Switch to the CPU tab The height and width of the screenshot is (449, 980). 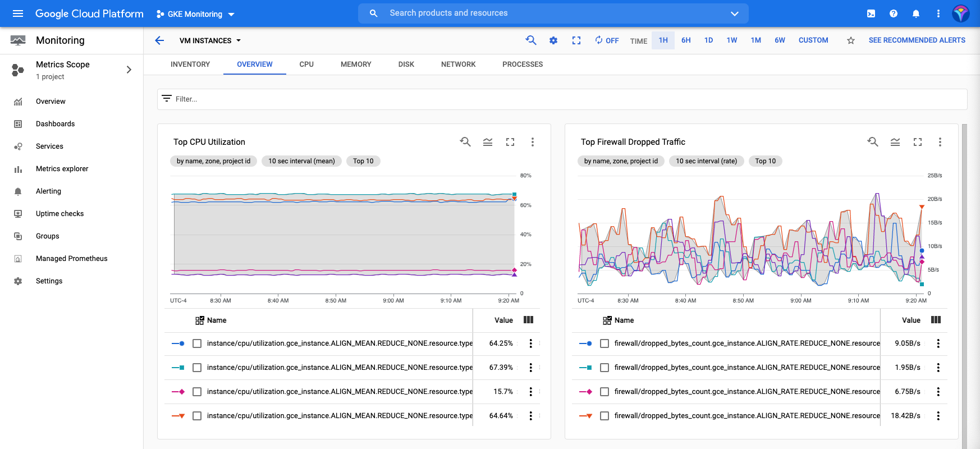tap(306, 65)
